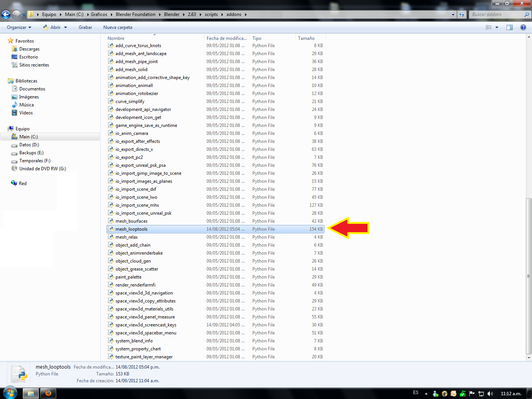This screenshot has width=532, height=399.
Task: Click the Forward navigation arrow button
Action: click(16, 14)
